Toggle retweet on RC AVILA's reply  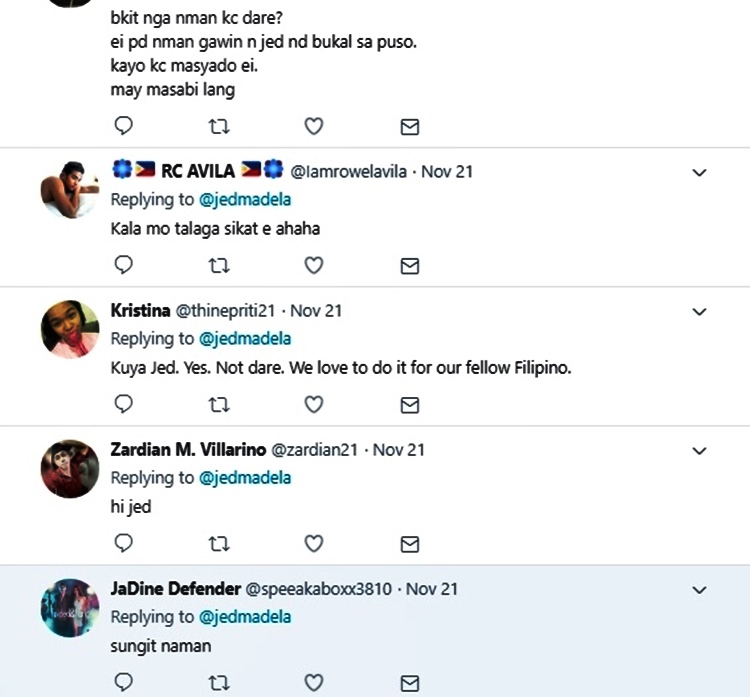click(x=219, y=265)
